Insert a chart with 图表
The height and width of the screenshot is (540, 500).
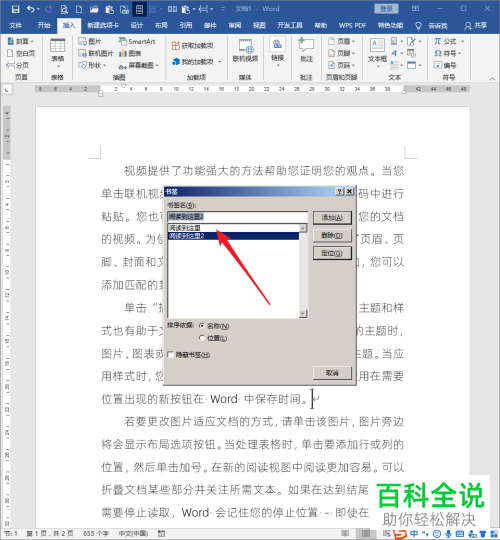click(130, 53)
